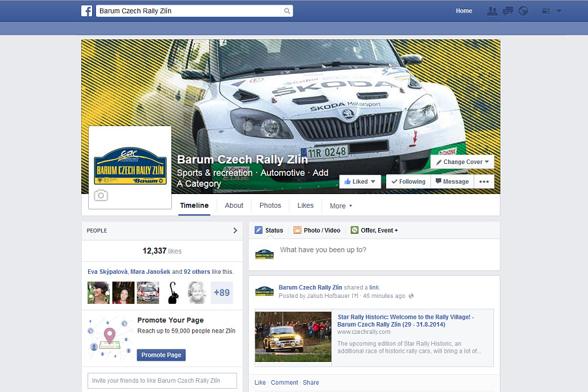Viewport: 588px width, 392px height.
Task: Click camera icon to update profile picture
Action: 101,195
